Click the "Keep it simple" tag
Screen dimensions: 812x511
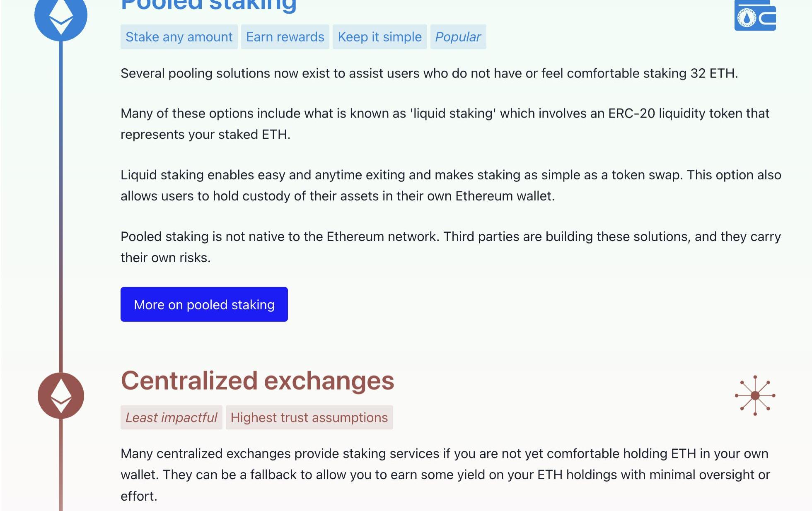pyautogui.click(x=379, y=37)
